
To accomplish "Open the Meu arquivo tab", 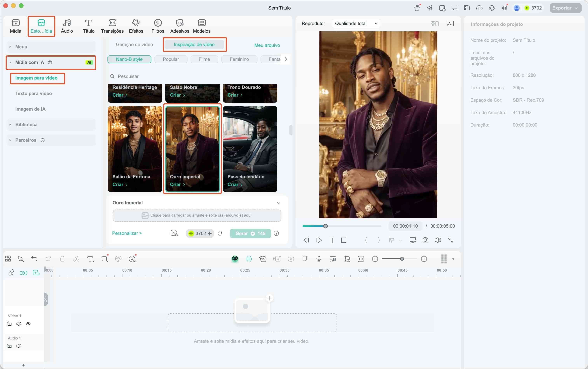I will pos(267,45).
